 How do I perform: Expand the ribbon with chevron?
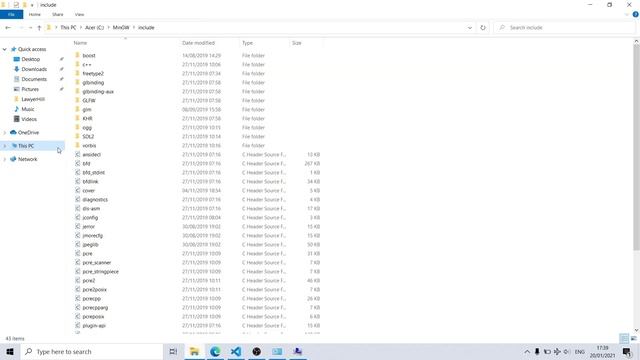(x=627, y=14)
